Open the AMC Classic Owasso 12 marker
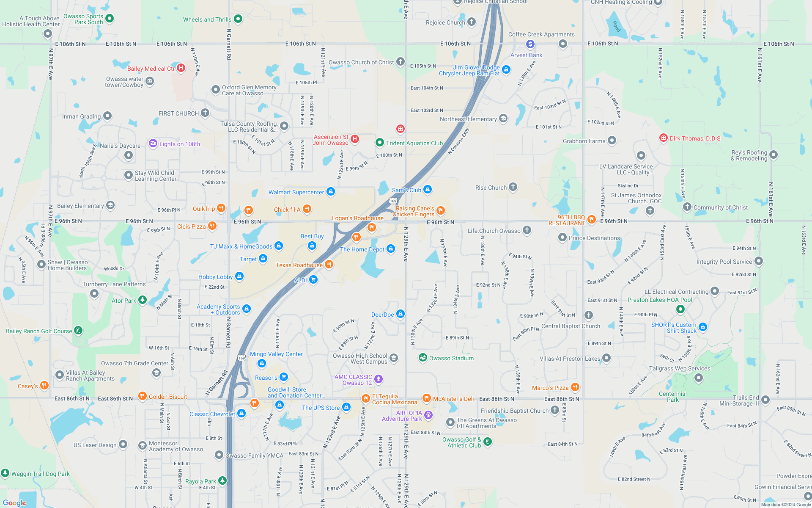Image resolution: width=812 pixels, height=508 pixels. click(379, 377)
